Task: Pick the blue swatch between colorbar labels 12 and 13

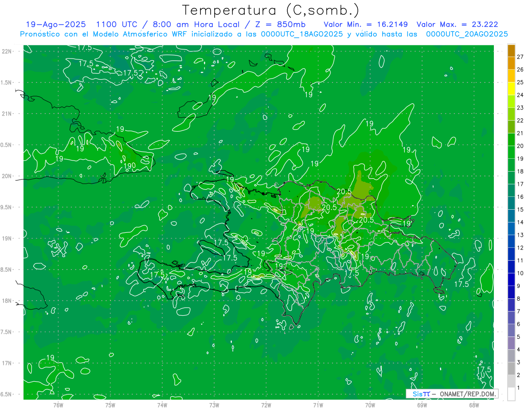Action: click(511, 242)
